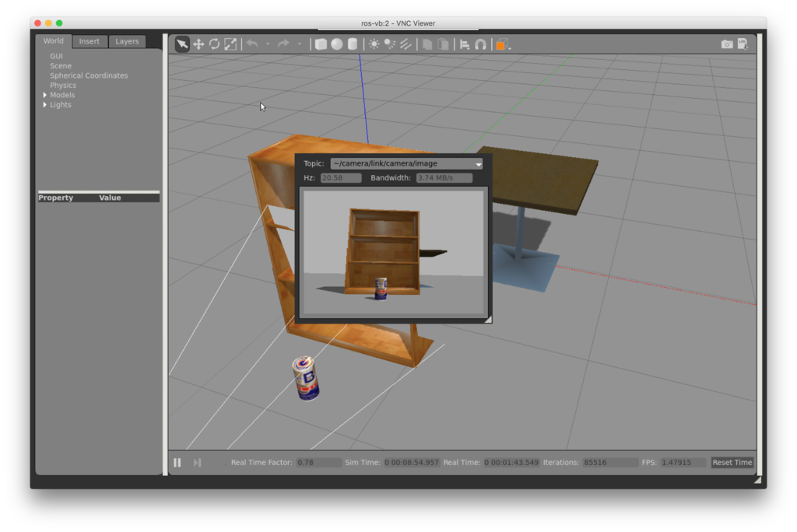
Task: Copy the selected model
Action: pyautogui.click(x=427, y=44)
